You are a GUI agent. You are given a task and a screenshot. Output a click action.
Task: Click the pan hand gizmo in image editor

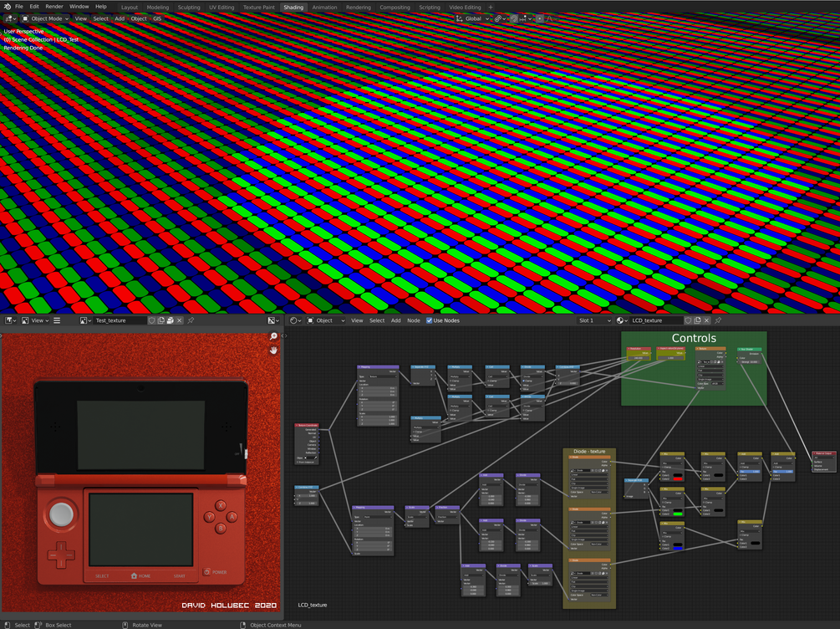click(274, 350)
